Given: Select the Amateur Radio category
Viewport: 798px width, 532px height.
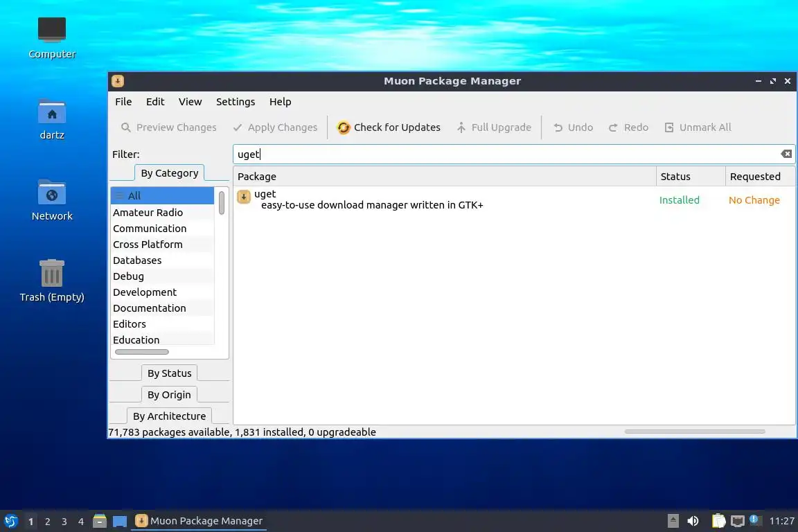Looking at the screenshot, I should [x=162, y=212].
